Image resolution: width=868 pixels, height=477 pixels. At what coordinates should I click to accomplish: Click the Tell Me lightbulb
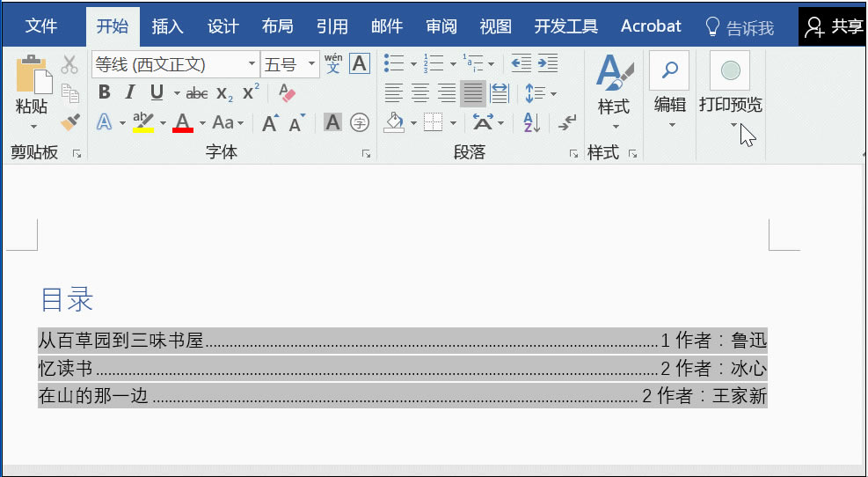pos(712,26)
